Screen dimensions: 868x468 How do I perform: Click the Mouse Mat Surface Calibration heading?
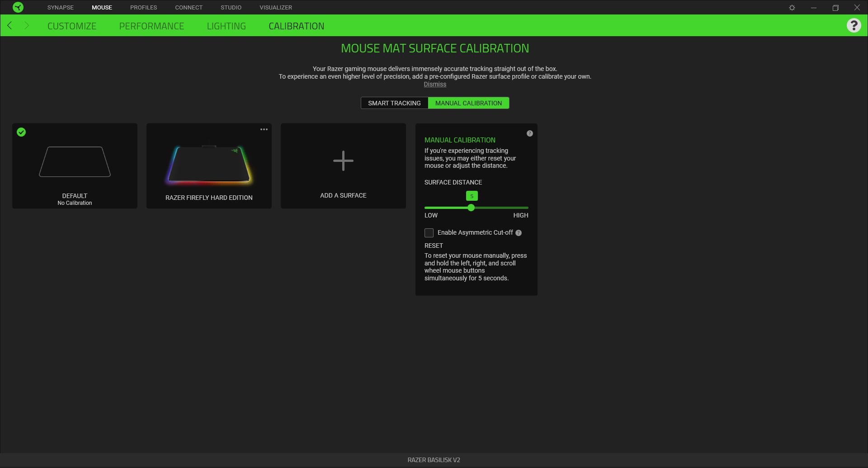click(435, 48)
